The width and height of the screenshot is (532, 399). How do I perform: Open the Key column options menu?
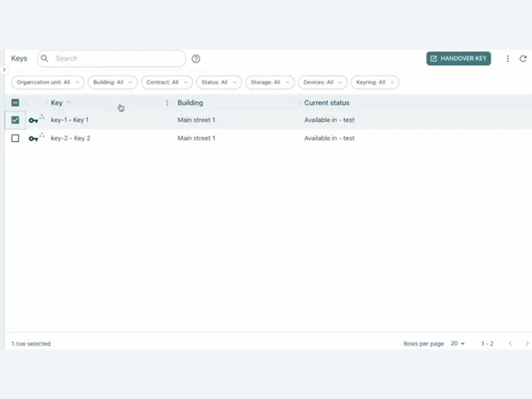tap(167, 103)
